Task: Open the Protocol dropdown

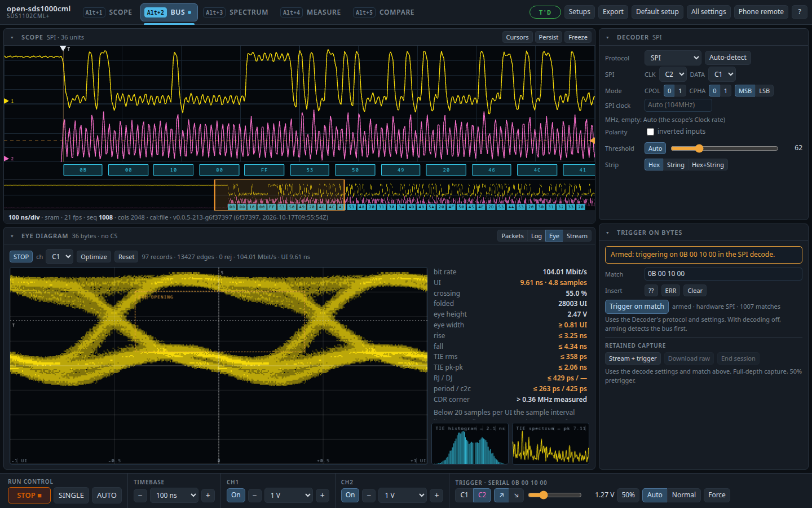Action: 673,58
